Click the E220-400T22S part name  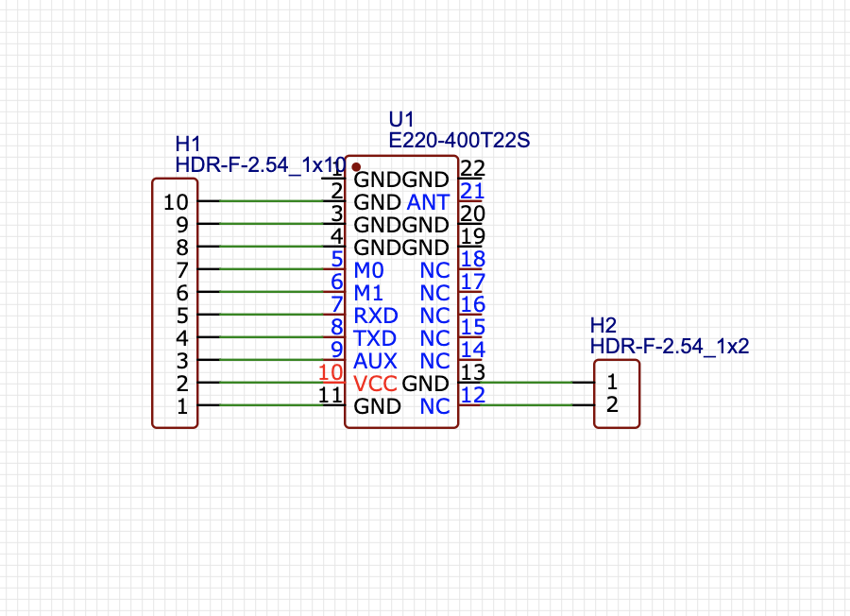459,141
